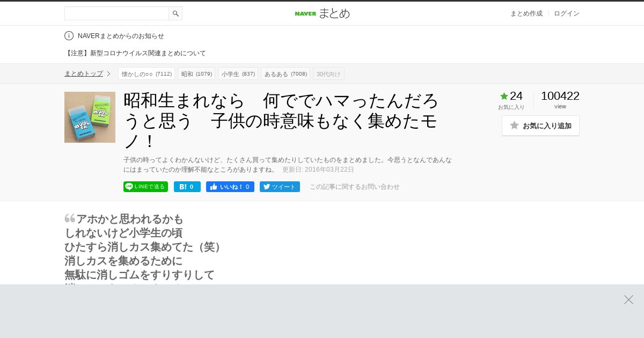Close the bottom banner with X
Screen dimensions: 644x338
(x=628, y=299)
